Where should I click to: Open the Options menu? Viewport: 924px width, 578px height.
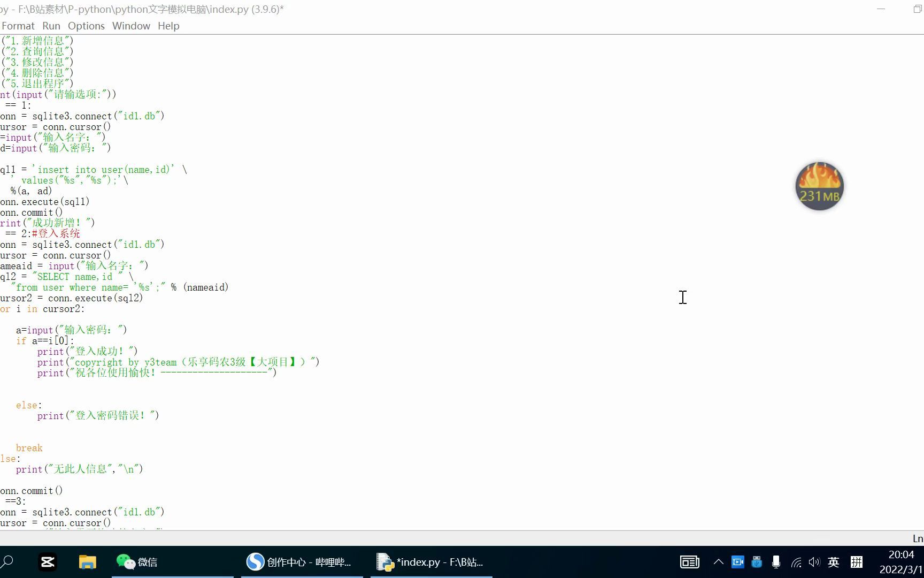click(86, 26)
